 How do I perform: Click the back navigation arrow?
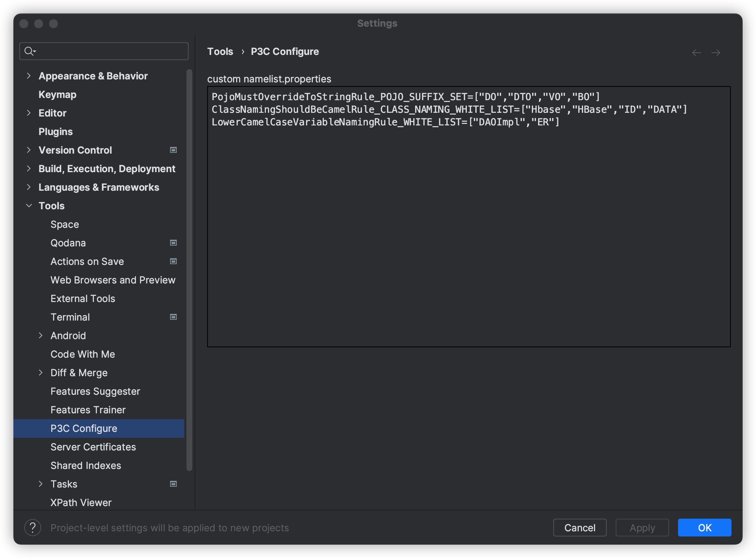click(x=697, y=52)
